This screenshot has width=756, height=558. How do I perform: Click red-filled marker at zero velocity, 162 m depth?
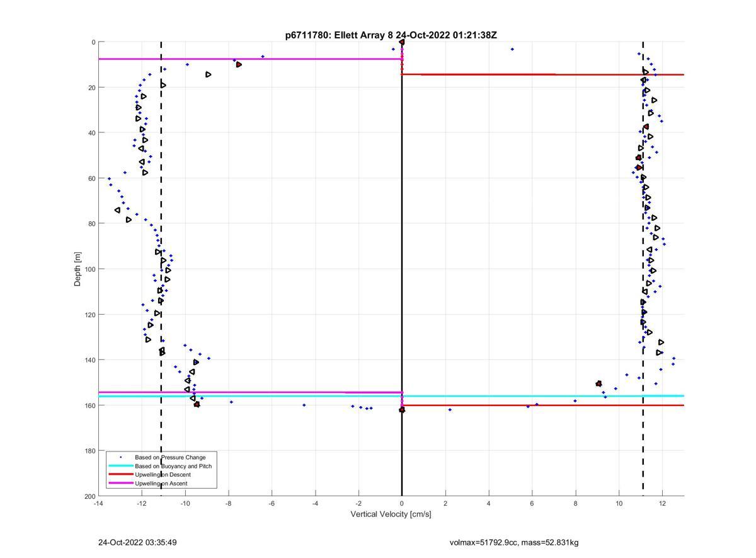click(402, 410)
